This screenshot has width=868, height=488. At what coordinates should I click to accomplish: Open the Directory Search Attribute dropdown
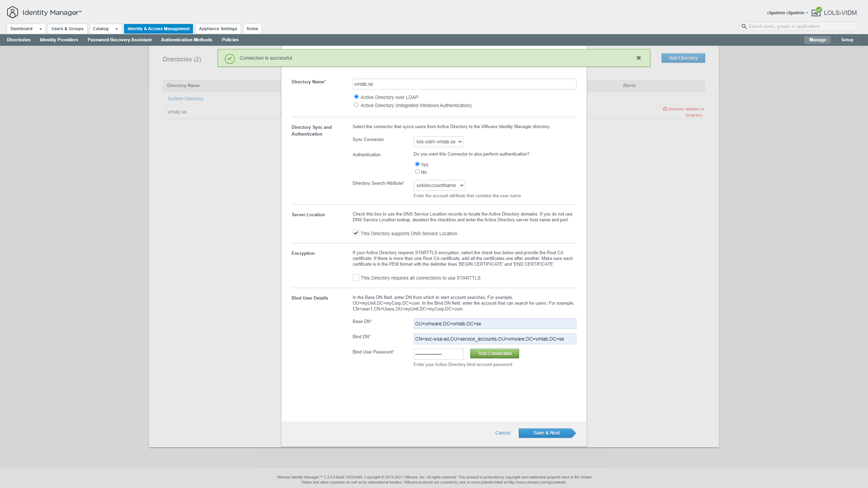439,185
